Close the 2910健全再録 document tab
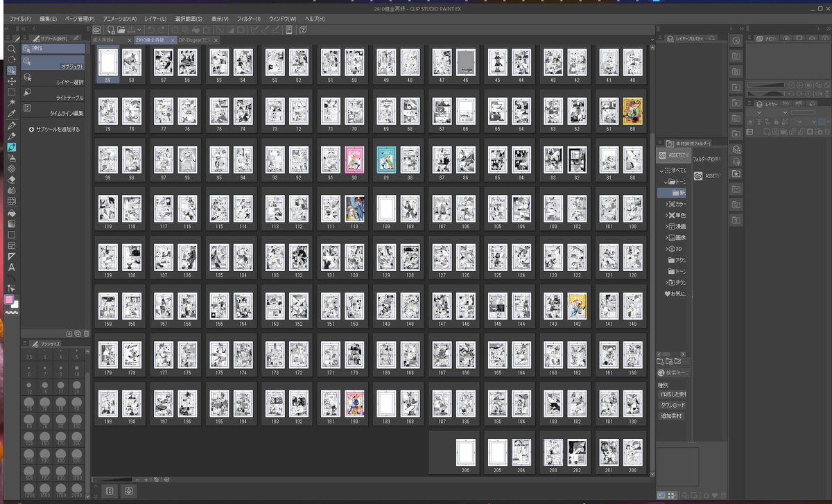This screenshot has height=504, width=832. 173,40
